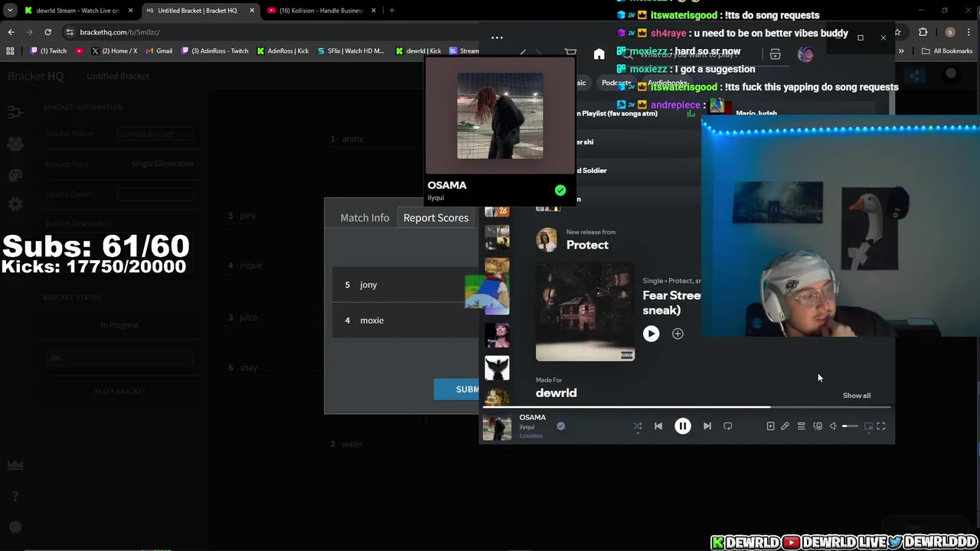
Task: Open the Chrome profile avatar
Action: point(950,32)
